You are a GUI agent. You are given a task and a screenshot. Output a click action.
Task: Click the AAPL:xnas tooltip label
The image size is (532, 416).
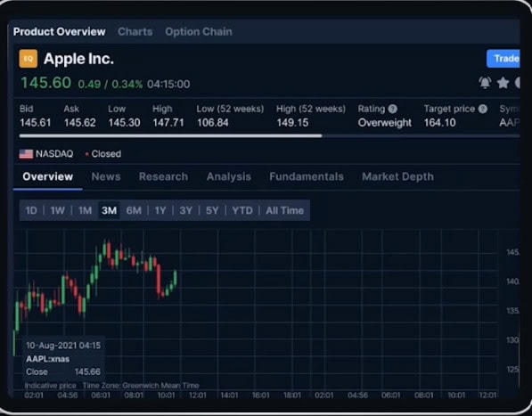tap(47, 359)
